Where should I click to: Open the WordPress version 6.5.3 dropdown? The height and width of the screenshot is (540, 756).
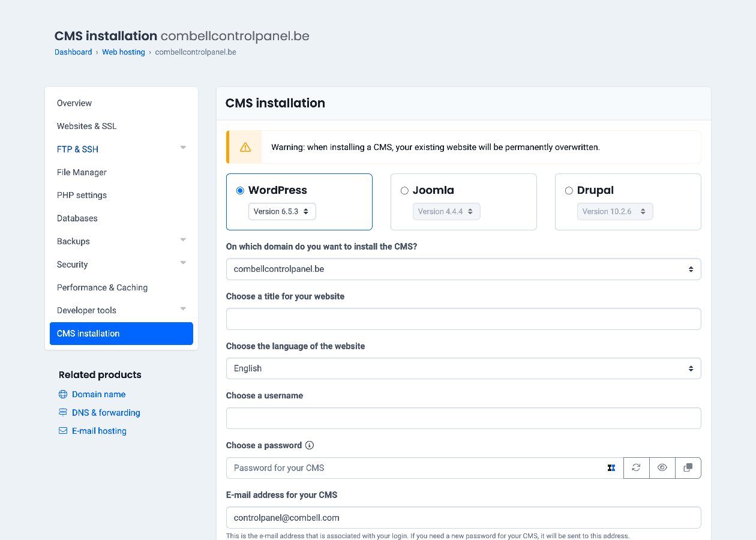pyautogui.click(x=282, y=212)
